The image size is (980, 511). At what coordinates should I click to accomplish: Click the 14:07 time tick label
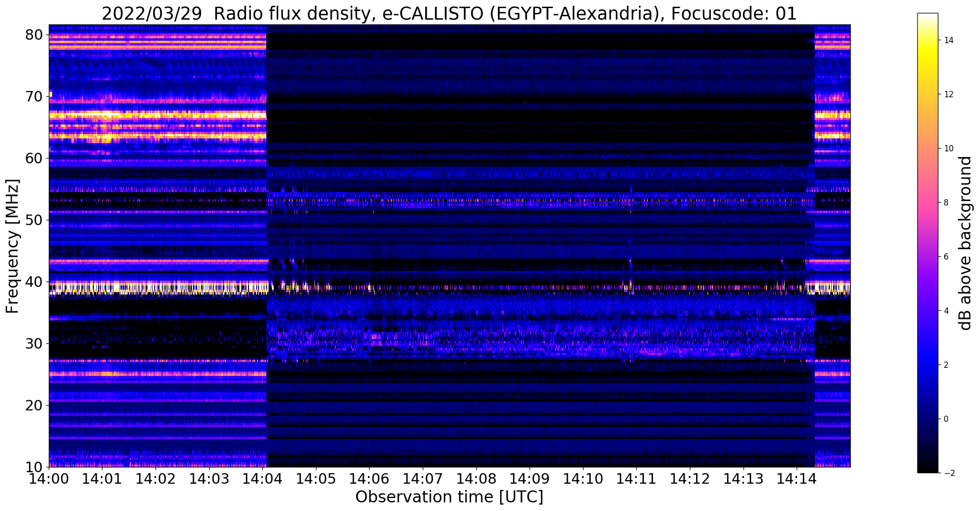423,478
